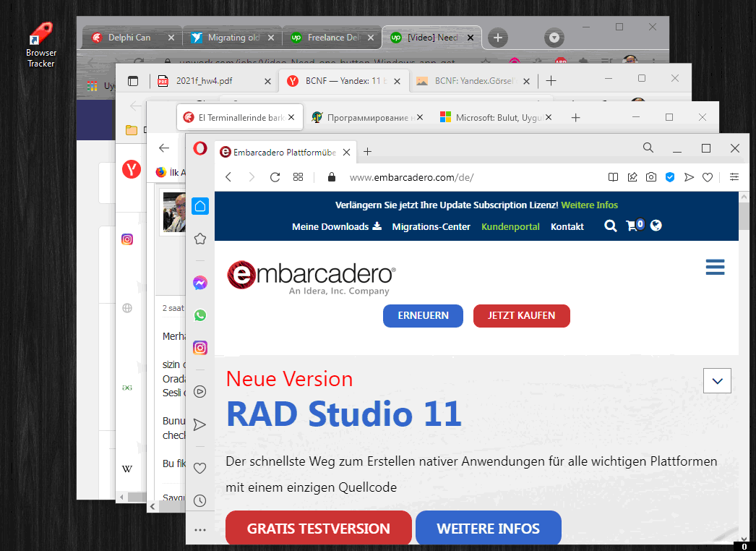Open Kundenportal link

[x=510, y=227]
